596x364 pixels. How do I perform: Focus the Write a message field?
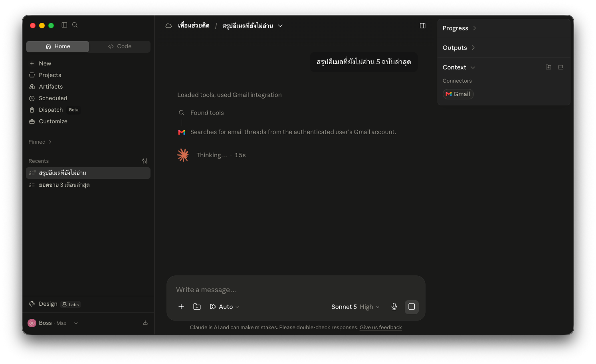tap(296, 290)
